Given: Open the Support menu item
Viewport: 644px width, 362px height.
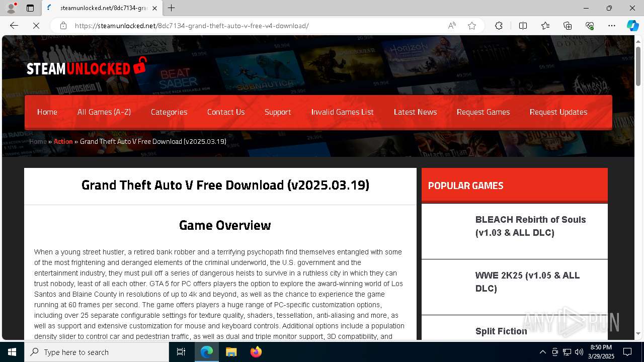Looking at the screenshot, I should 278,112.
